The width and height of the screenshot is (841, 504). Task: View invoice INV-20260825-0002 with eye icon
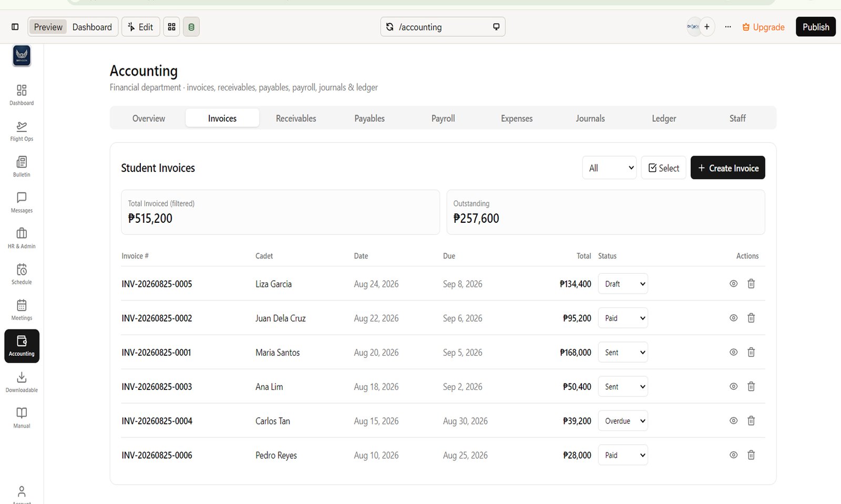[734, 318]
